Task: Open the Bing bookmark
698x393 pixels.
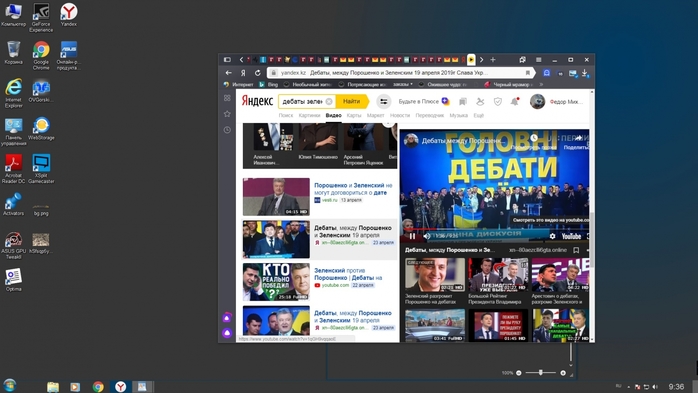Action: 269,84
